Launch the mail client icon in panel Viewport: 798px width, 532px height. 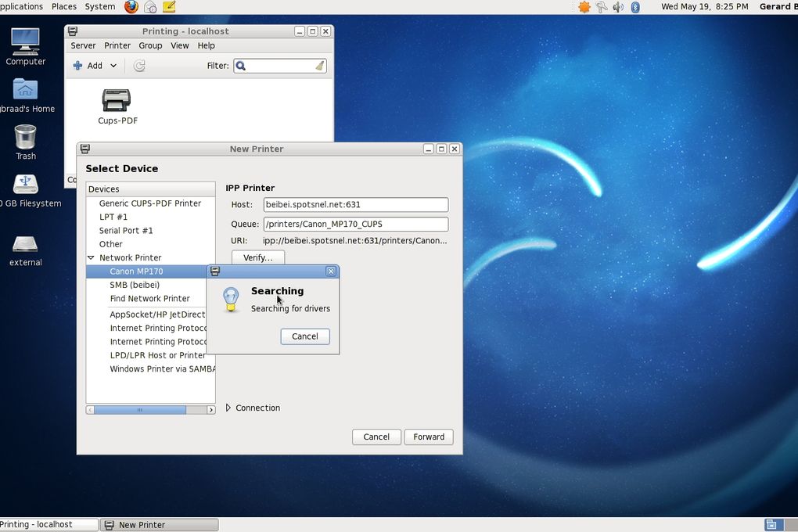(x=150, y=6)
